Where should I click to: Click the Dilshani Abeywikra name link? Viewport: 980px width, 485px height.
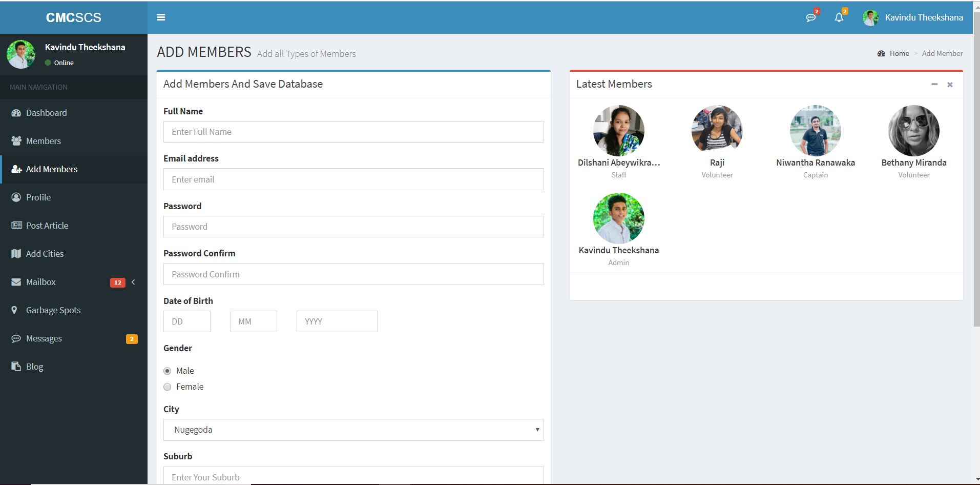pyautogui.click(x=619, y=163)
